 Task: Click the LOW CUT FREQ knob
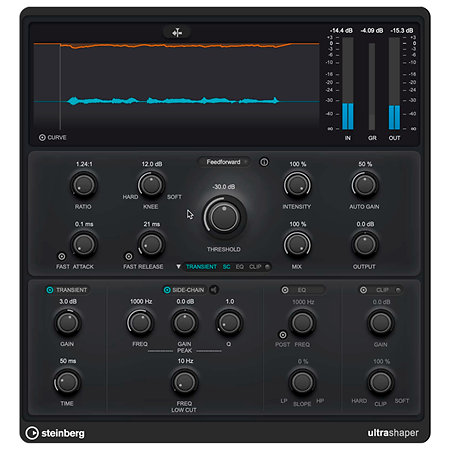point(184,382)
